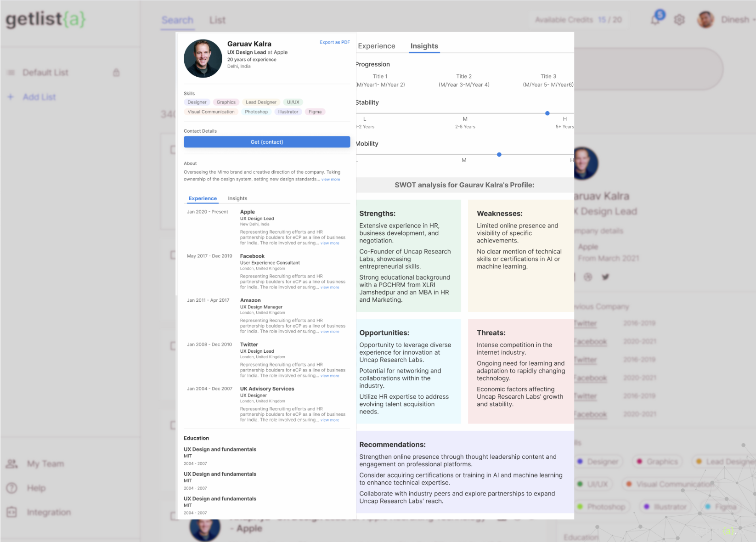The width and height of the screenshot is (756, 542).
Task: Click the globe icon in background card
Action: point(588,277)
